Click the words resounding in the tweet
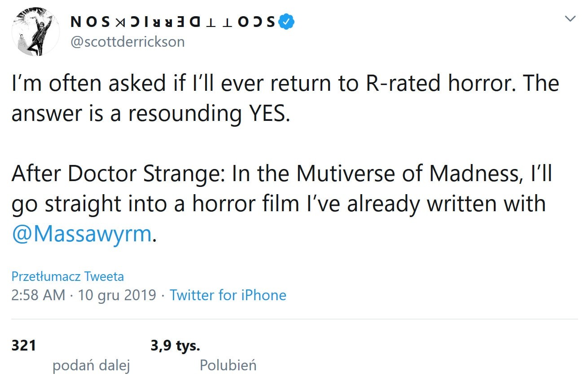The height and width of the screenshot is (382, 588). click(185, 114)
